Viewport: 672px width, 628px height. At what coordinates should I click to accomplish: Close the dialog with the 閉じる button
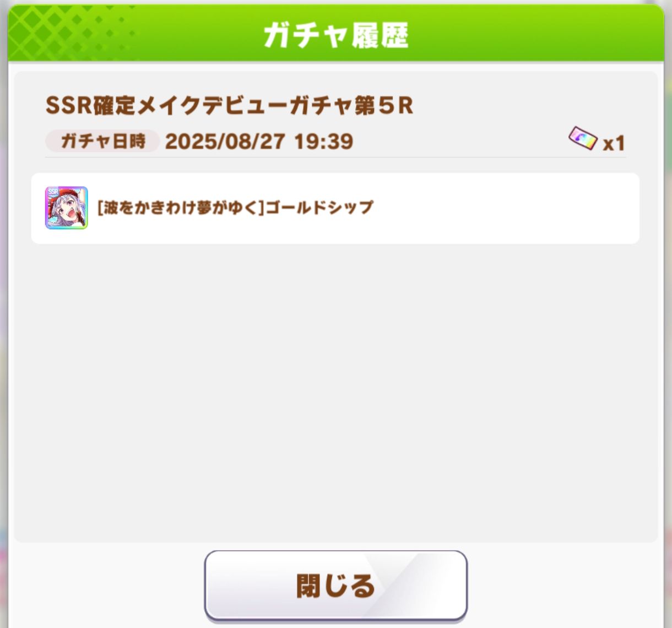tap(336, 585)
